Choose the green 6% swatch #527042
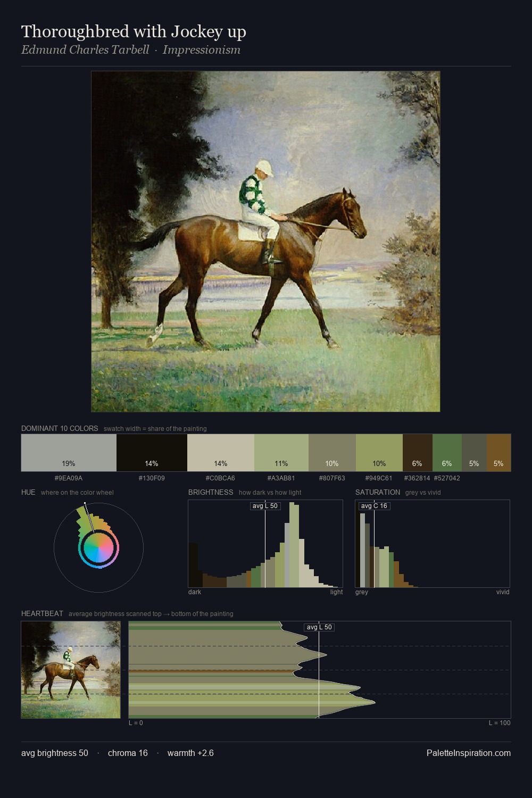This screenshot has height=798, width=532. 447,453
